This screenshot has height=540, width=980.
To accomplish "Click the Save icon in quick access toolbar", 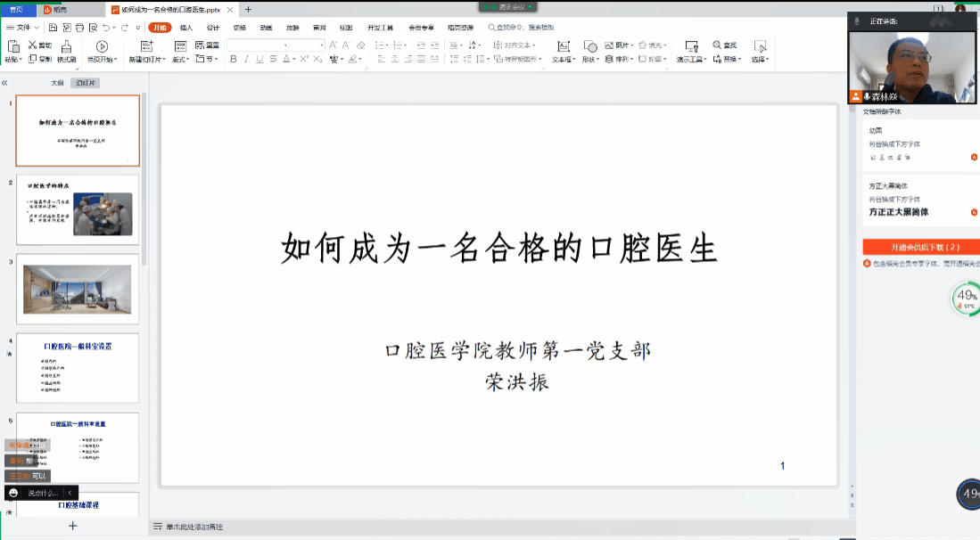I will 54,28.
